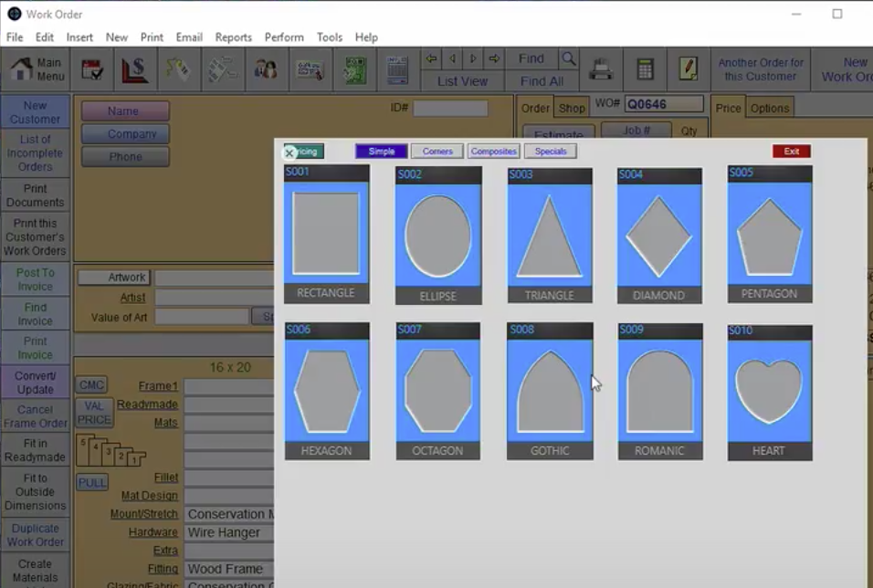Click the red Exit button
This screenshot has height=588, width=873.
791,152
